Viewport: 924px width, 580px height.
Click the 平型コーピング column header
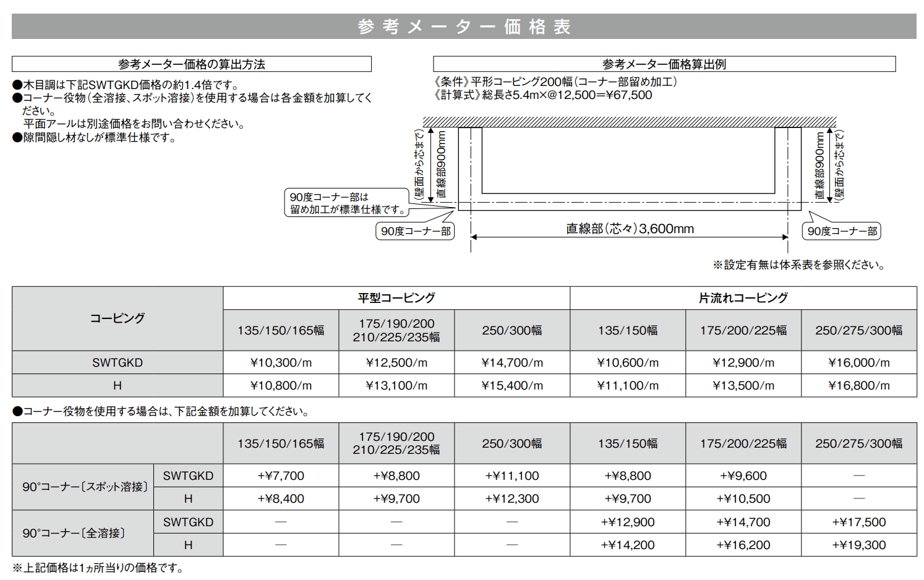(x=396, y=297)
